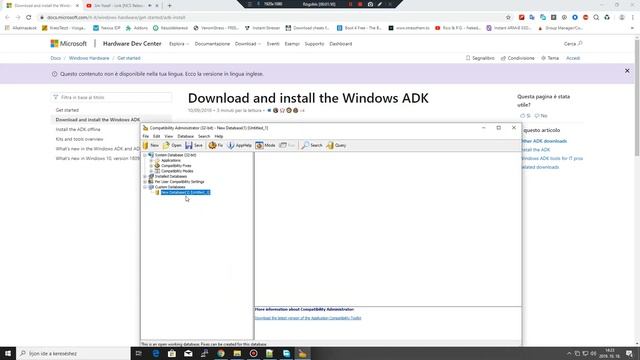Open the Help menu in Compatibility Administrator
Viewport: 640px width, 360px height.
tap(219, 136)
